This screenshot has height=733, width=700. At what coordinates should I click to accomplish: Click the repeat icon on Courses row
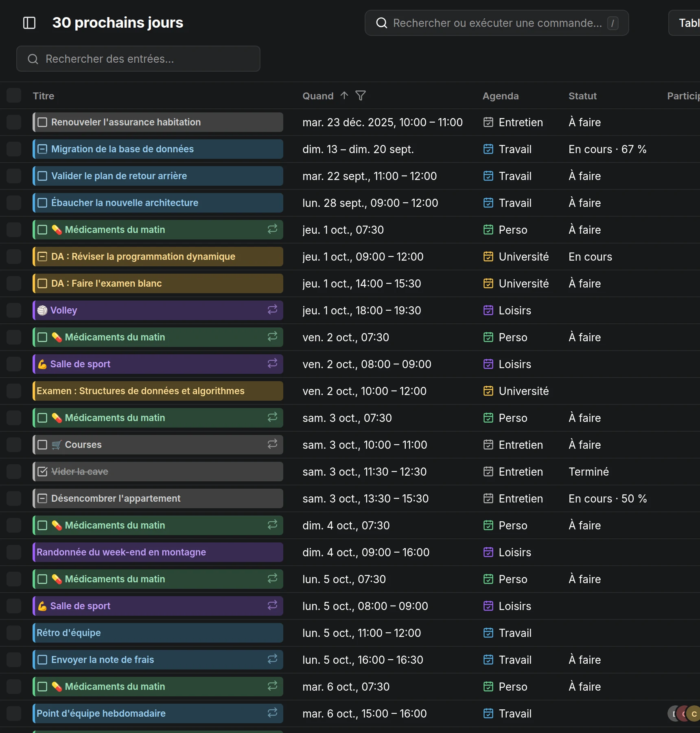tap(272, 444)
